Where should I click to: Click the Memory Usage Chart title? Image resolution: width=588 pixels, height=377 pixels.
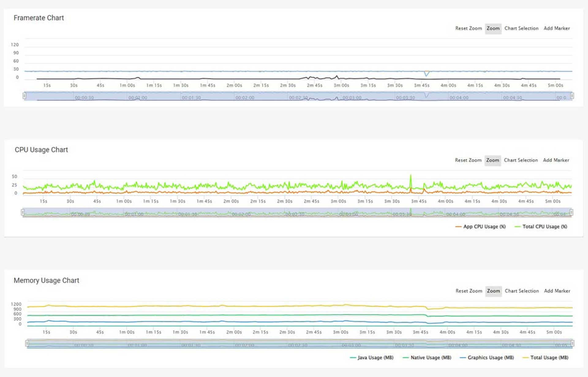pos(47,280)
